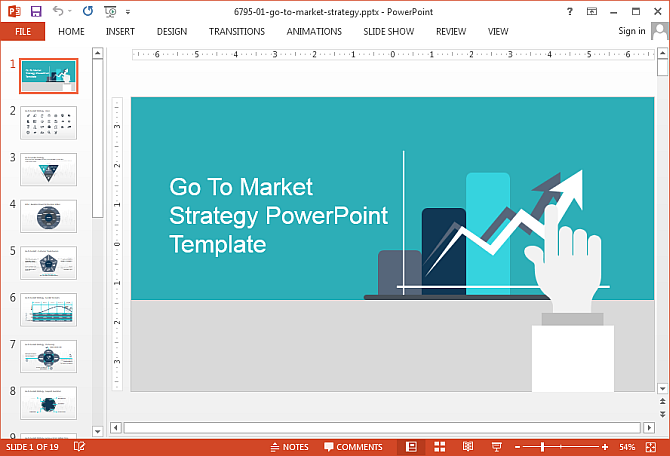Screen dimensions: 670x456
Task: Click SLIDE 1 OF 19 status indicator
Action: coord(32,447)
